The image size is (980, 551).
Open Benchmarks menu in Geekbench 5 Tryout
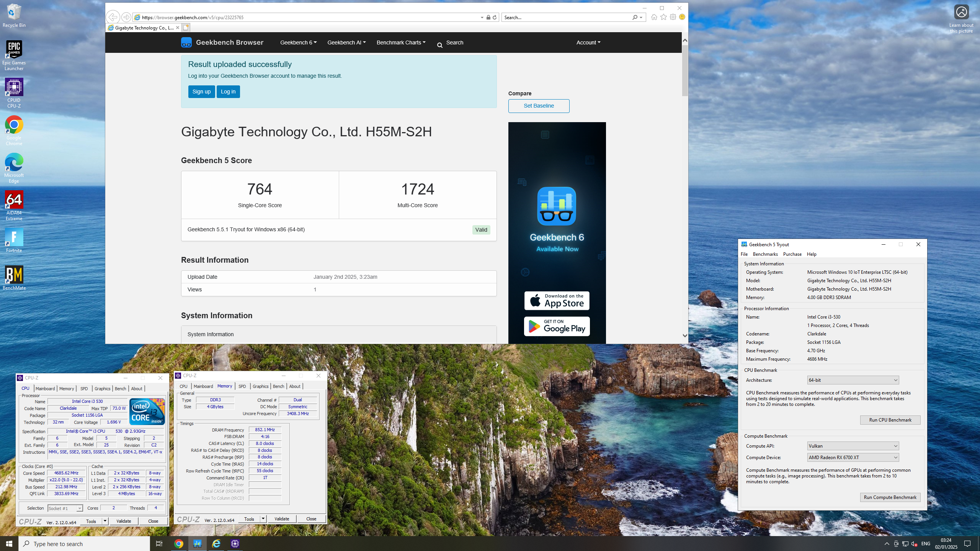click(x=765, y=254)
